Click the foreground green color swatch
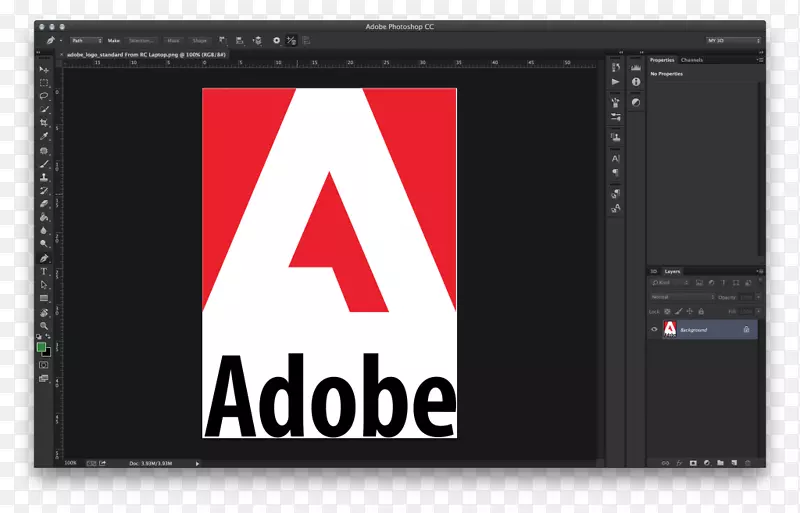Screen dimensions: 800x513 41,347
